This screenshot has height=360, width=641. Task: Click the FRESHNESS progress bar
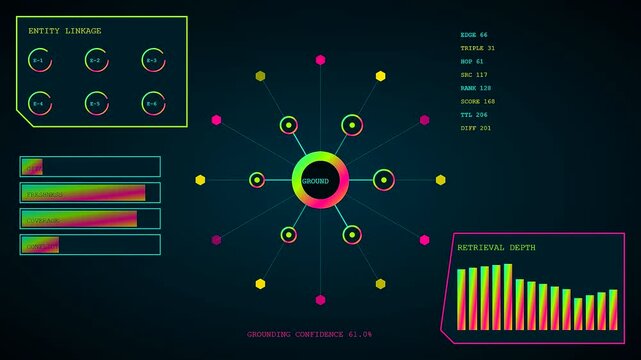pyautogui.click(x=90, y=193)
